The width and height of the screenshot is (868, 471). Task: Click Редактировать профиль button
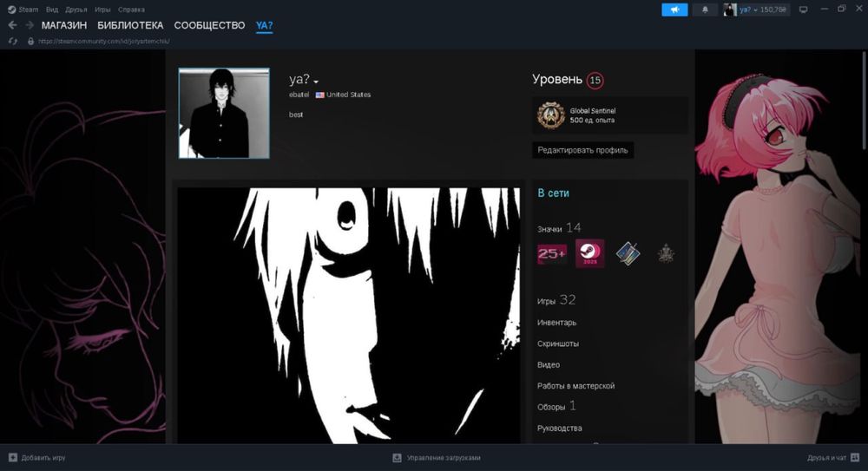(583, 150)
